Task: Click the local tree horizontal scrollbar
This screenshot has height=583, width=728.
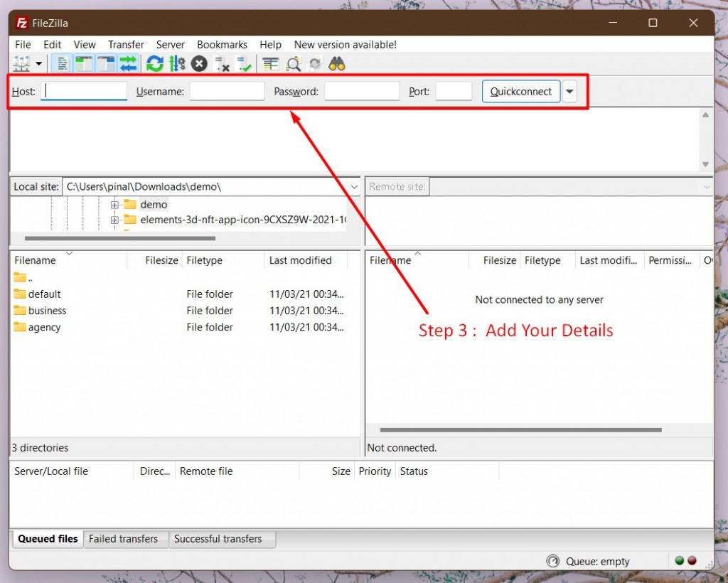Action: 119,238
